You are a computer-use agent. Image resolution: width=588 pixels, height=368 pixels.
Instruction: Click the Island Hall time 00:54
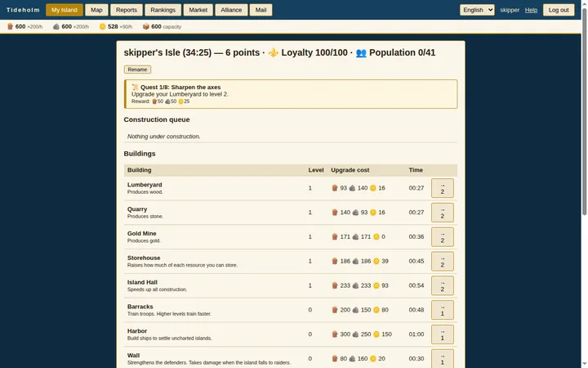(x=416, y=285)
